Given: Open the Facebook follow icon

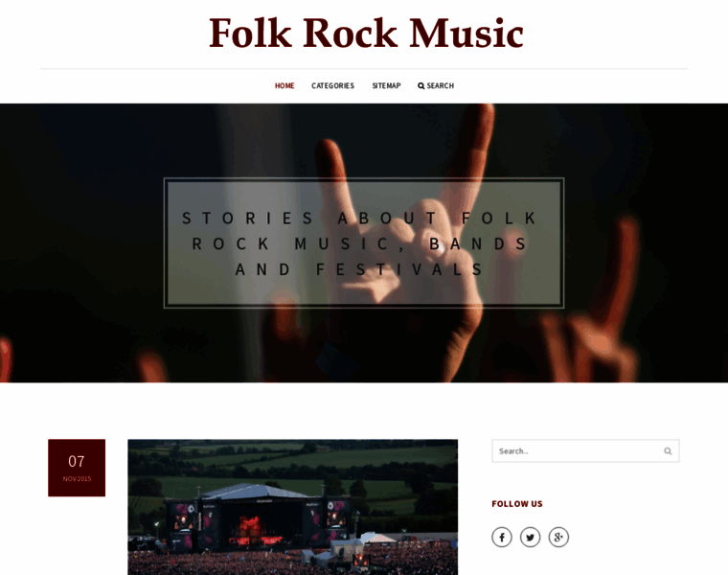Looking at the screenshot, I should coord(501,538).
